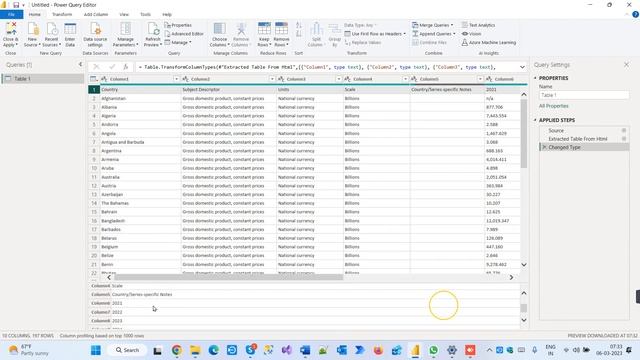Open Windows Start button
The width and height of the screenshot is (640, 360).
[96, 350]
